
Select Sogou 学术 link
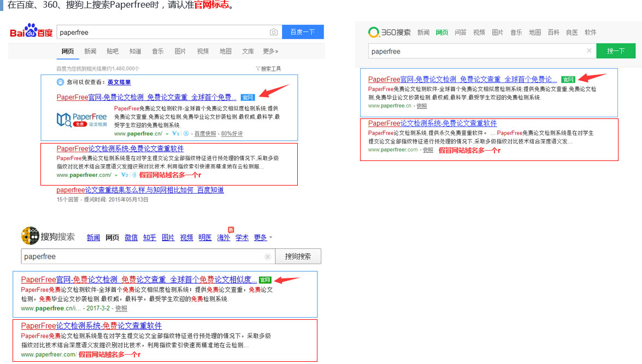point(242,237)
